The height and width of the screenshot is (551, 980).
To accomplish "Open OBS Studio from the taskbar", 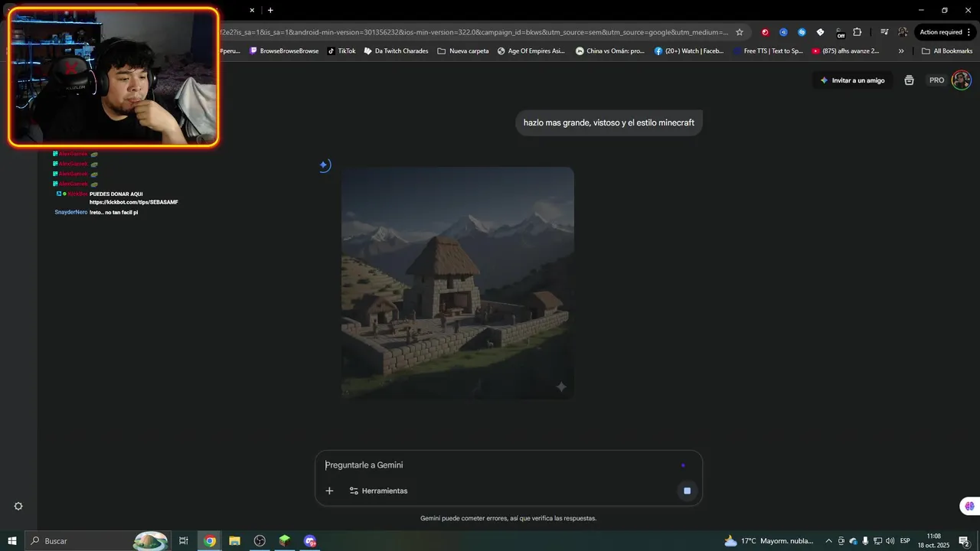I will pyautogui.click(x=260, y=541).
